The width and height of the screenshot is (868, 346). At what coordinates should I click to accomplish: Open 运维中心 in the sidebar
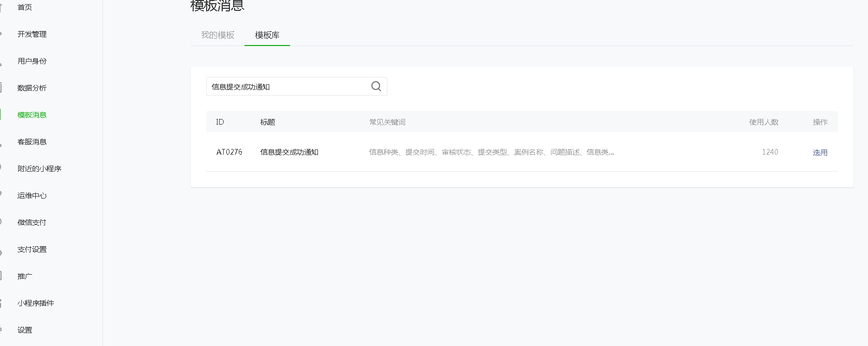(32, 195)
